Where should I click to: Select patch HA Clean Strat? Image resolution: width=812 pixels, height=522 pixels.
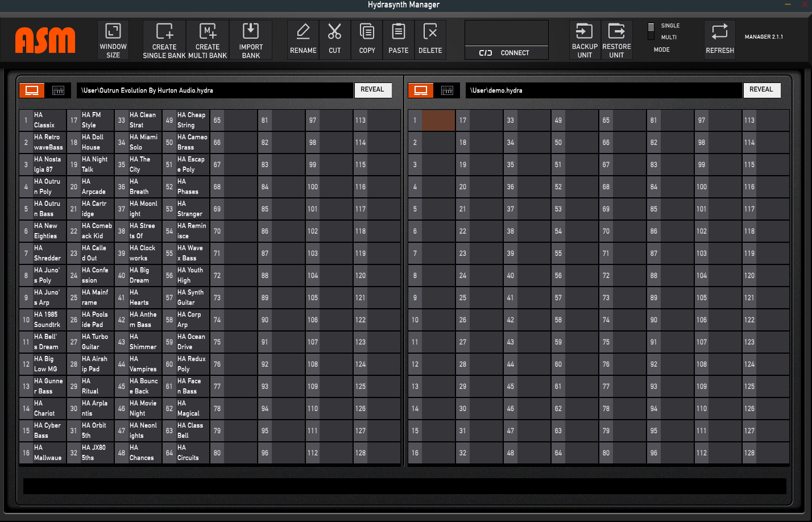click(x=138, y=120)
